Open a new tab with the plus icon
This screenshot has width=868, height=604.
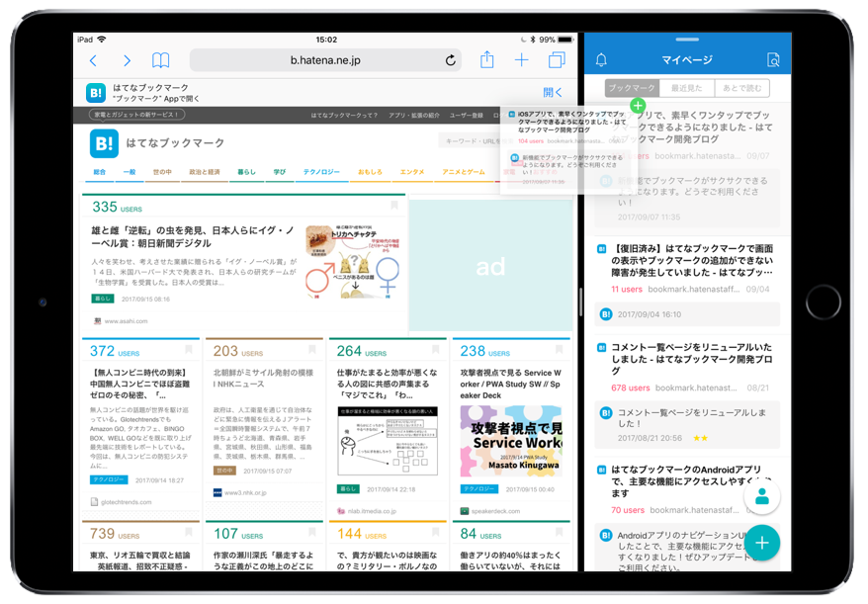(521, 60)
